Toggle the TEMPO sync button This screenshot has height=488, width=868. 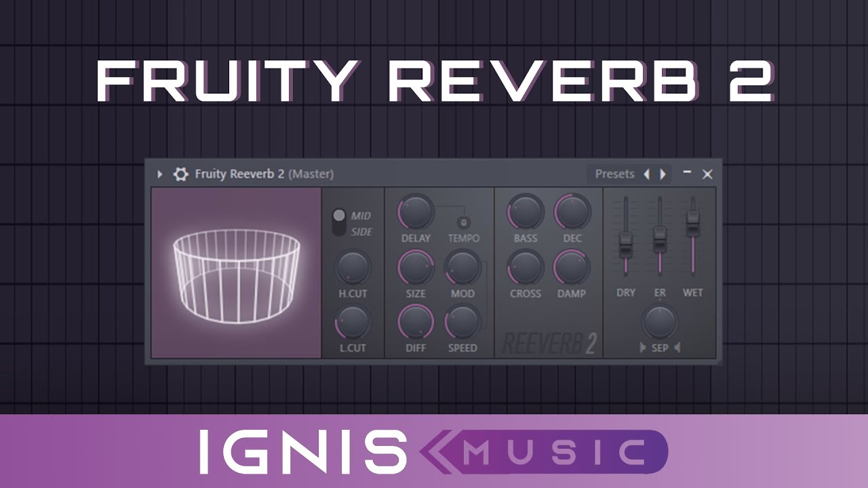(464, 222)
